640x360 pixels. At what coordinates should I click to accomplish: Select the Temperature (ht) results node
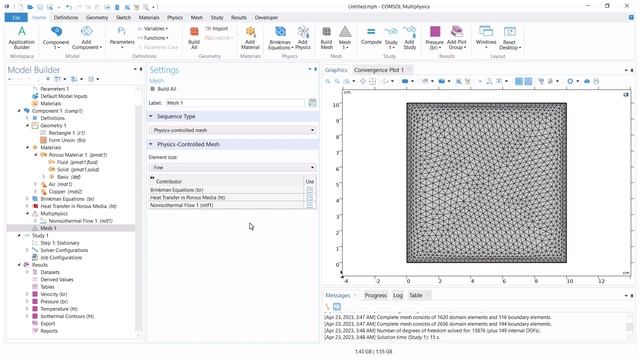pos(59,309)
